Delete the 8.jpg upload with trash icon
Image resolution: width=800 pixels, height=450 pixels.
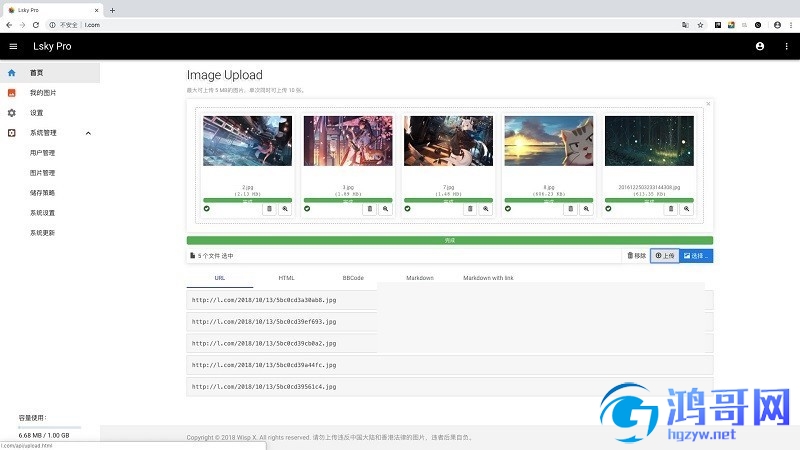point(570,209)
